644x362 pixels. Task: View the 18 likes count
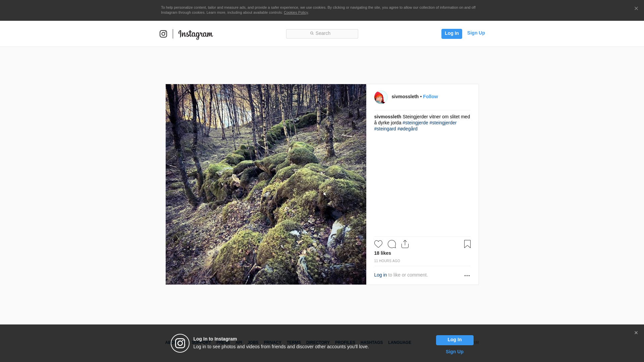pos(382,253)
